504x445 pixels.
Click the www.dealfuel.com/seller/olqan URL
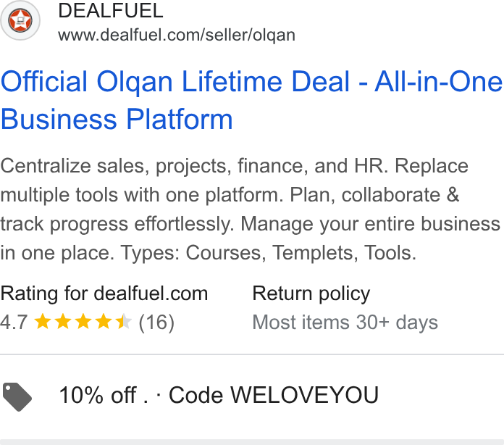177,35
